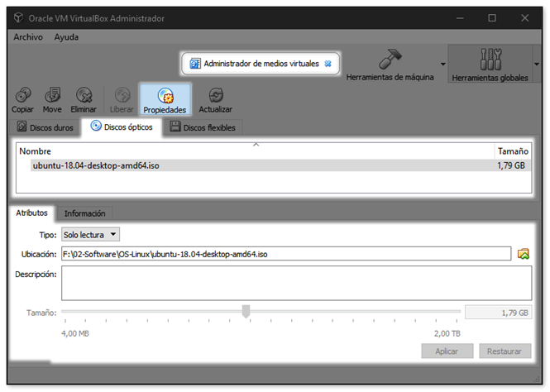The height and width of the screenshot is (392, 550).
Task: Click the 1,79 GB size value field
Action: coord(498,313)
